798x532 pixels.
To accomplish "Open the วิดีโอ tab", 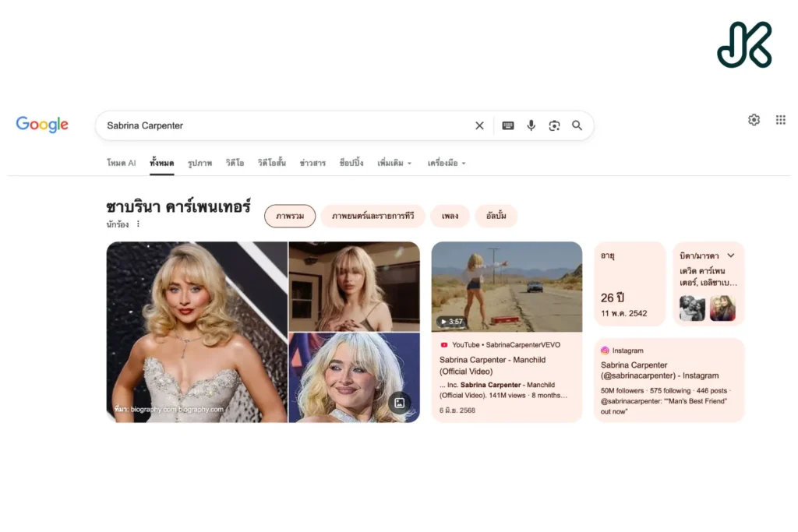I will pyautogui.click(x=235, y=164).
